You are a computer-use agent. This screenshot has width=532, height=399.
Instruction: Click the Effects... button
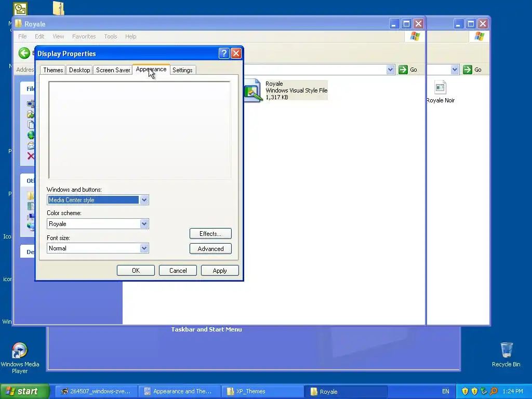click(x=210, y=233)
